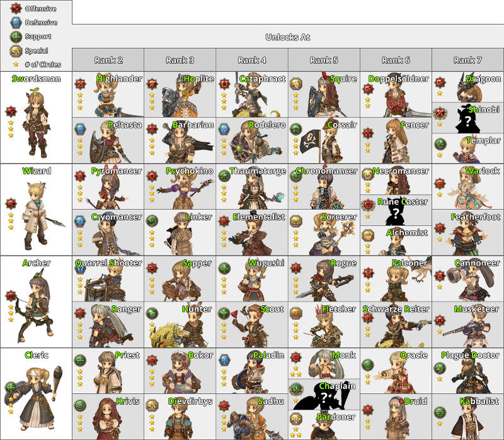The height and width of the screenshot is (440, 504).
Task: Select the 'Rank 4' column header
Action: [x=252, y=60]
